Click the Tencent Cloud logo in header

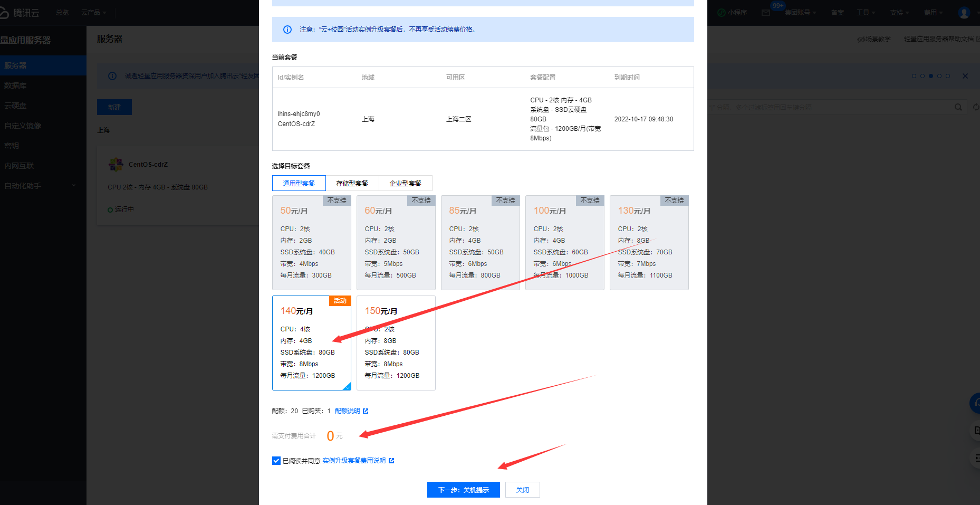click(x=20, y=13)
